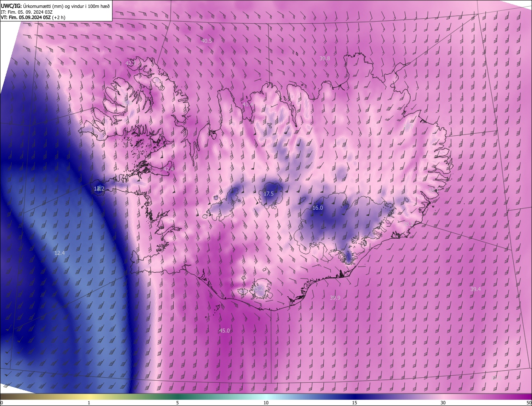Viewport: 532px width, 406px height.
Task: Click the 39.4 value label on the map
Action: [475, 289]
